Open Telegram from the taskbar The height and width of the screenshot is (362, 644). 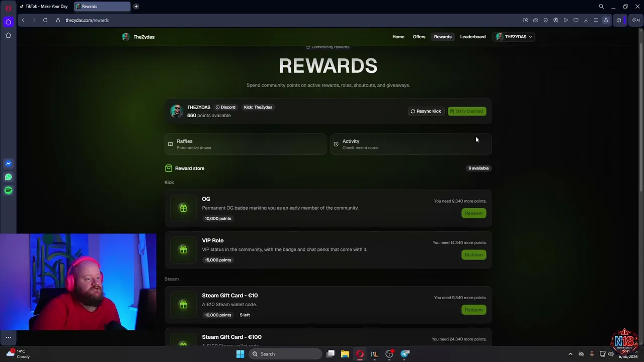405,354
